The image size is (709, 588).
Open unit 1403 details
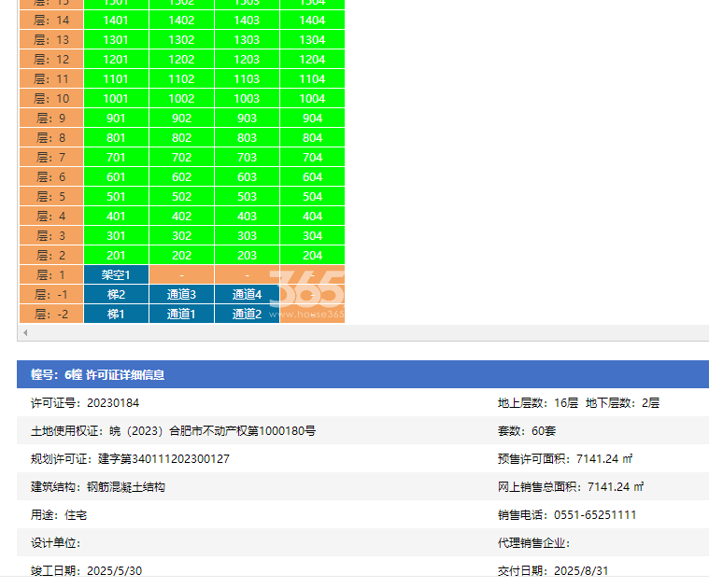coord(247,21)
